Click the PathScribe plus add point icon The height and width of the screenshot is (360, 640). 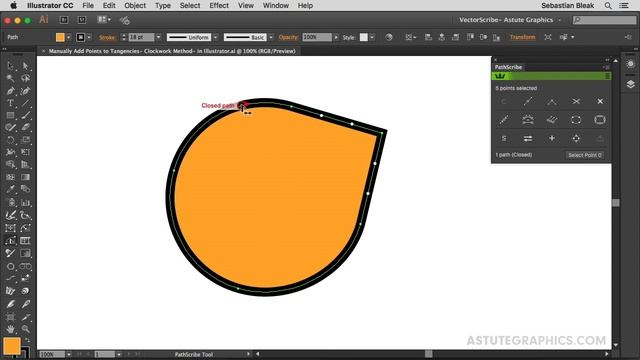552,138
